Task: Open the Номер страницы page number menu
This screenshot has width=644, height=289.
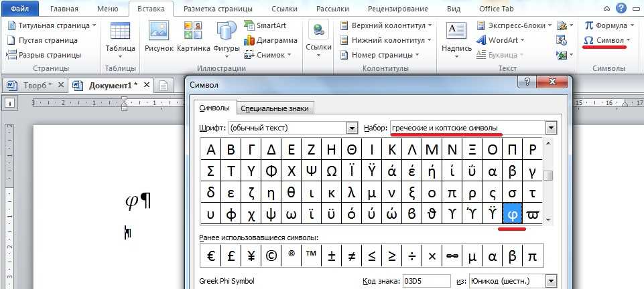Action: pyautogui.click(x=381, y=54)
